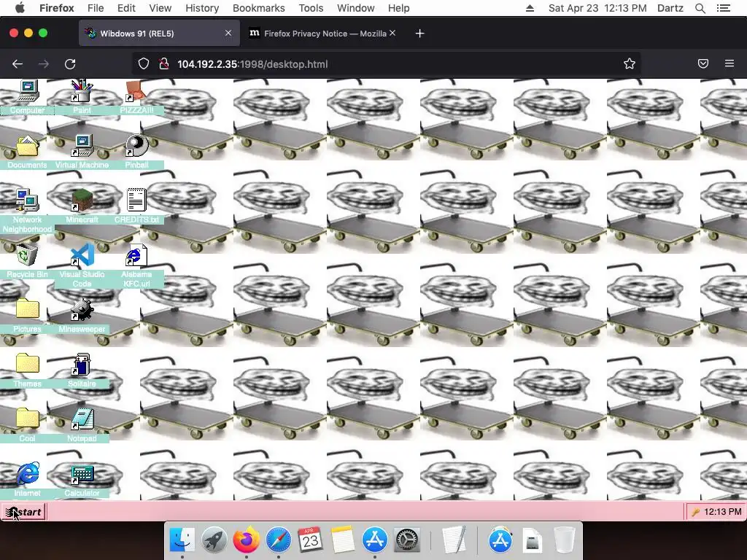Click the Dartz user name menu
747x560 pixels.
tap(670, 8)
